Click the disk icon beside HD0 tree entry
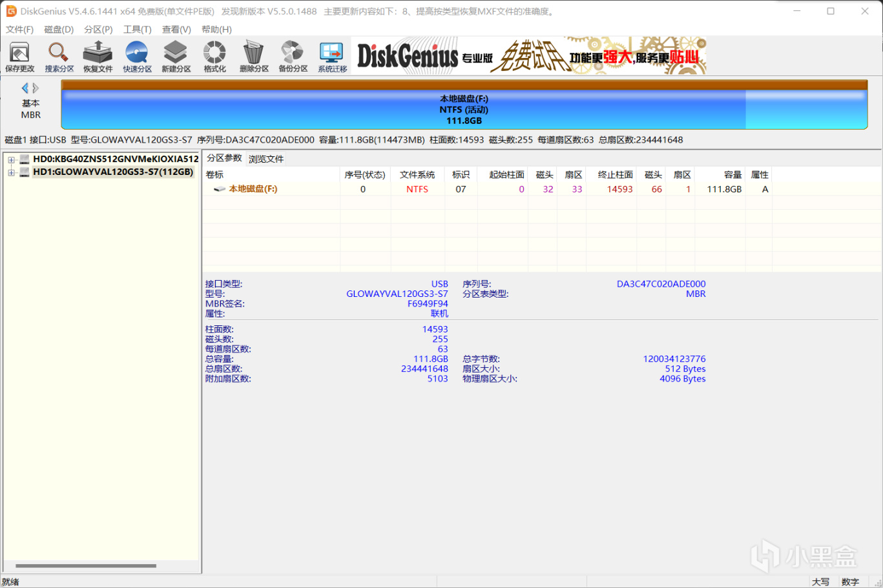The width and height of the screenshot is (883, 588). 25,159
